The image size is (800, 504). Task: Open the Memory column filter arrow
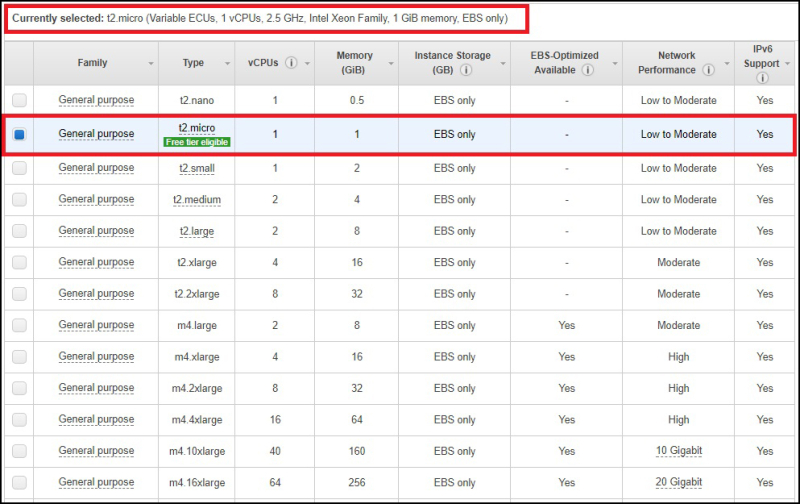(391, 64)
